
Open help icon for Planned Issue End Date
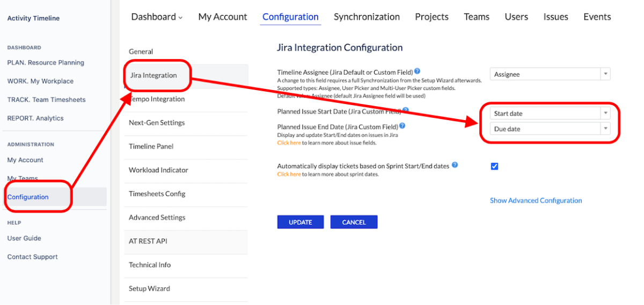coord(402,126)
